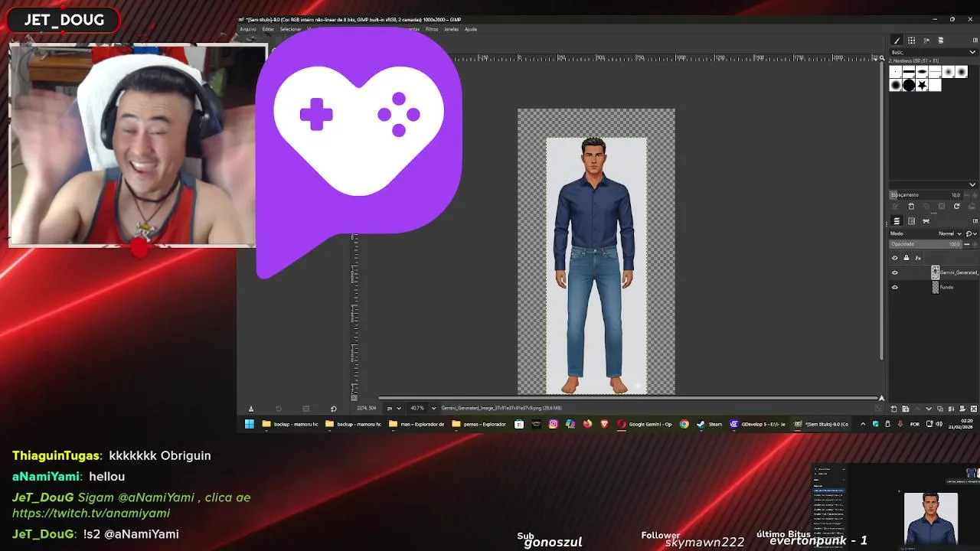The height and width of the screenshot is (551, 980).
Task: Click the delete layer icon
Action: pos(974,409)
